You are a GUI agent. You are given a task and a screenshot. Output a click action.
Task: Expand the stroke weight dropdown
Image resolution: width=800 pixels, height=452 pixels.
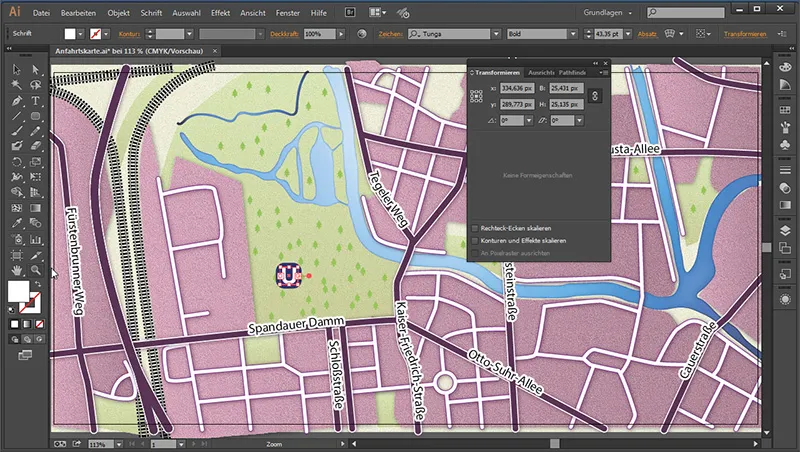coord(189,34)
